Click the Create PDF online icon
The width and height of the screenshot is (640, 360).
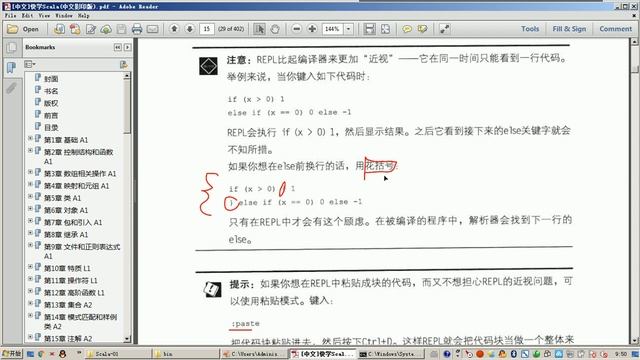pyautogui.click(x=60, y=29)
